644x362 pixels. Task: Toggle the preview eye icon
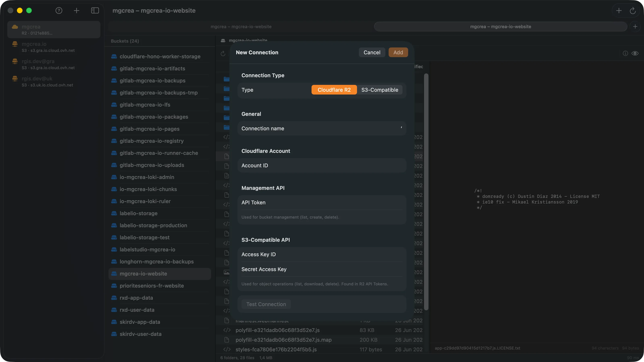[635, 53]
